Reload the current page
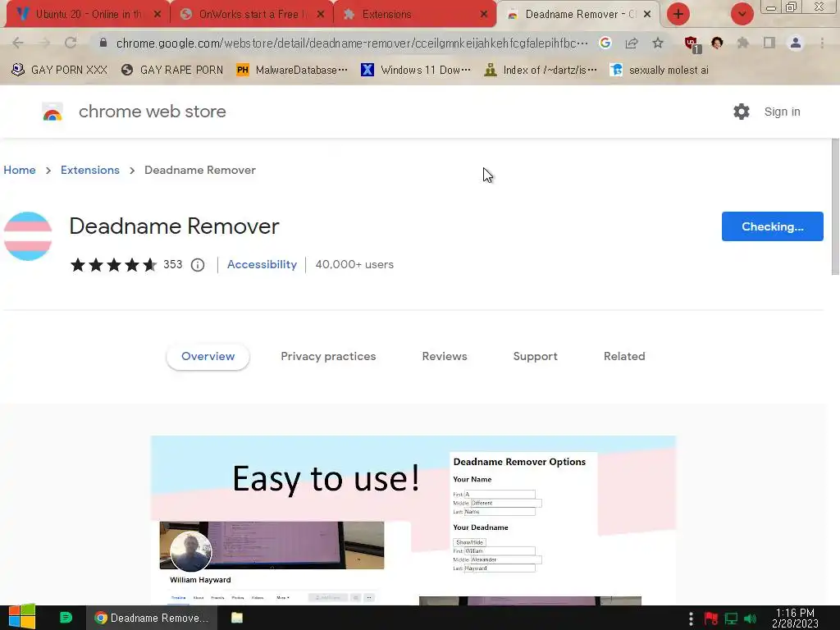840x630 pixels. point(71,43)
